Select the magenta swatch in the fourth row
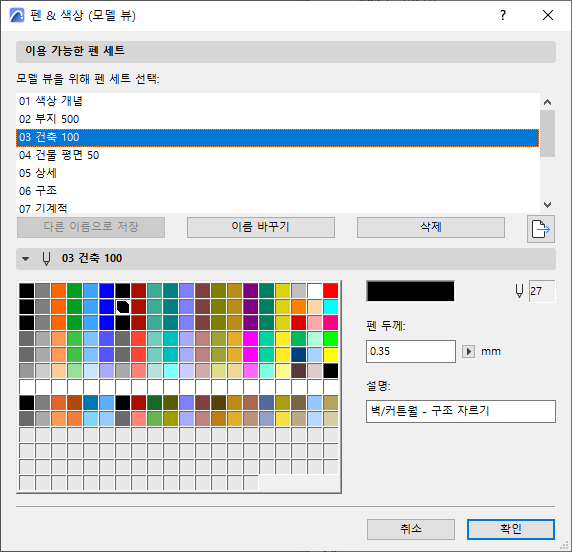Image resolution: width=572 pixels, height=552 pixels. (x=251, y=339)
